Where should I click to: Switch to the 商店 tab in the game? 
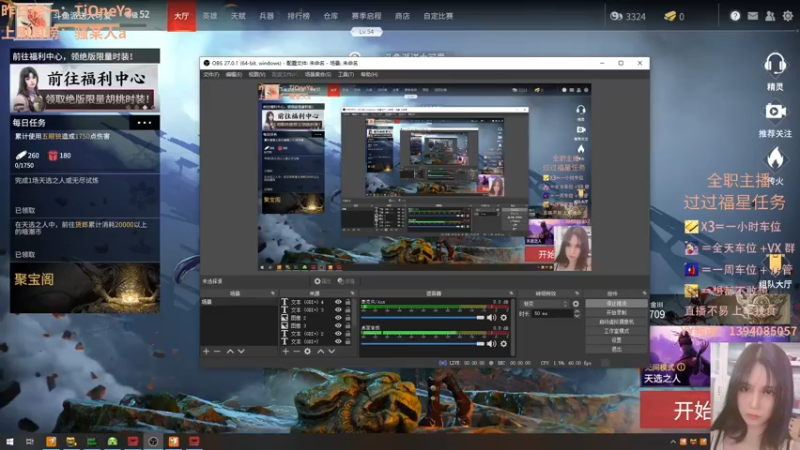[403, 16]
